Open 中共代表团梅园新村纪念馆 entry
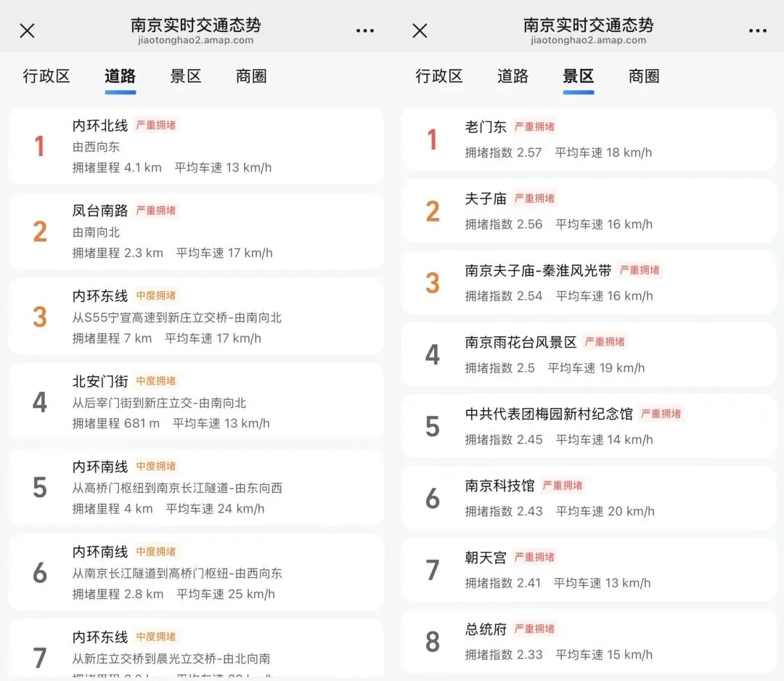This screenshot has height=681, width=784. tap(588, 426)
